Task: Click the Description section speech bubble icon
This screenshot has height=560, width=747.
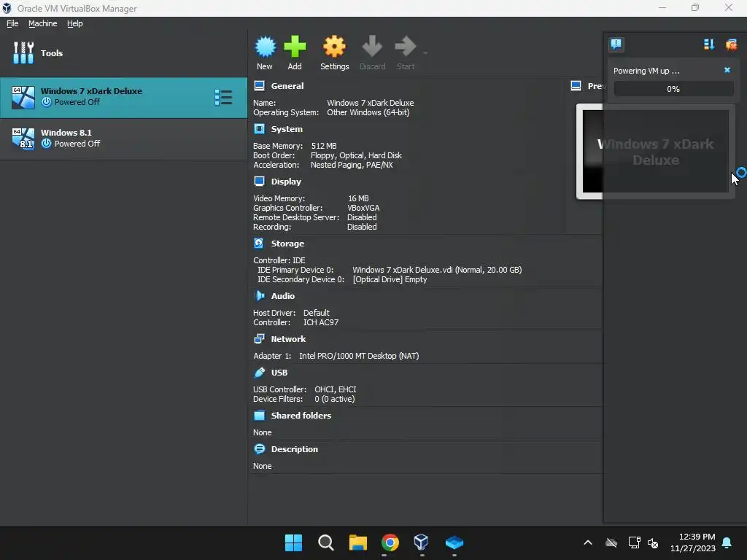Action: coord(259,449)
